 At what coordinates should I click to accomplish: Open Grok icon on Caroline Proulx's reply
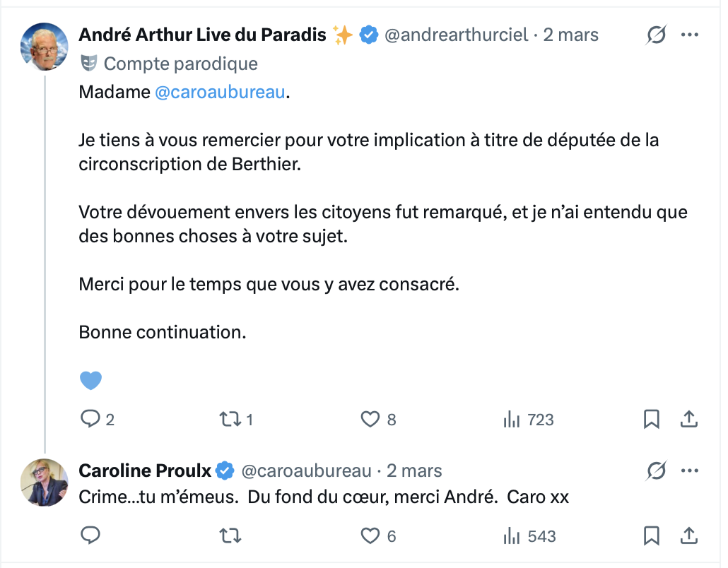tap(657, 471)
